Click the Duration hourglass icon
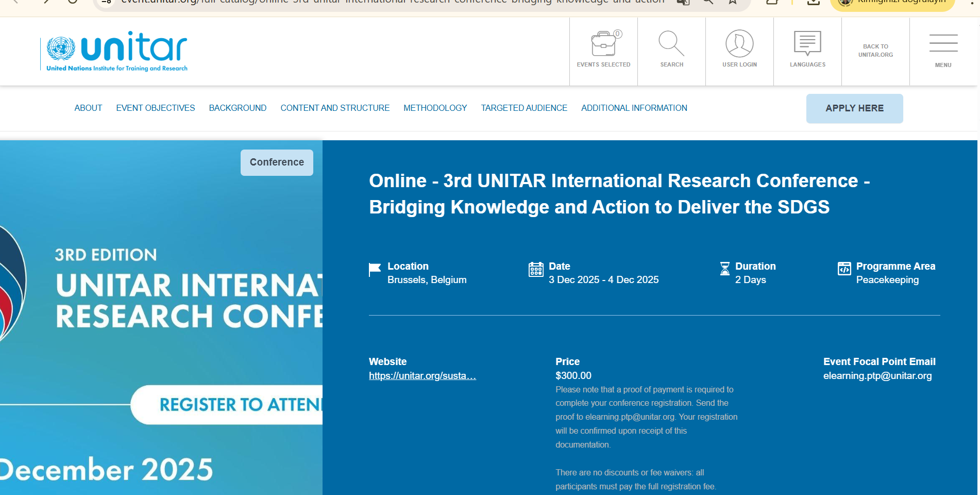The image size is (980, 495). tap(724, 269)
